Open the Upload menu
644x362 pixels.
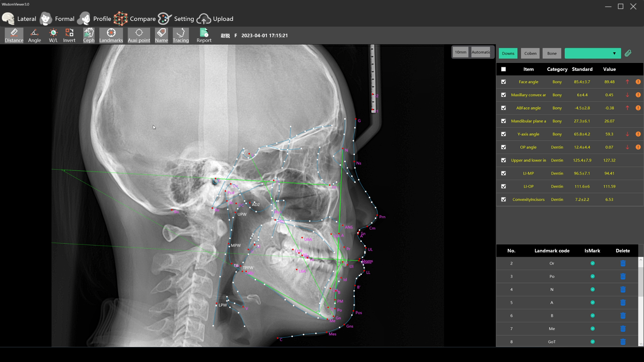215,19
